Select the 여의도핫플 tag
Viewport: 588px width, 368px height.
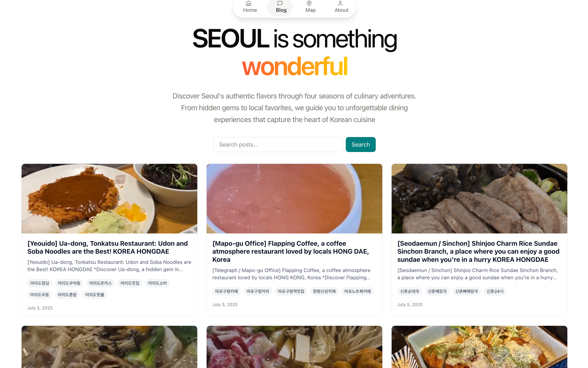click(x=94, y=294)
